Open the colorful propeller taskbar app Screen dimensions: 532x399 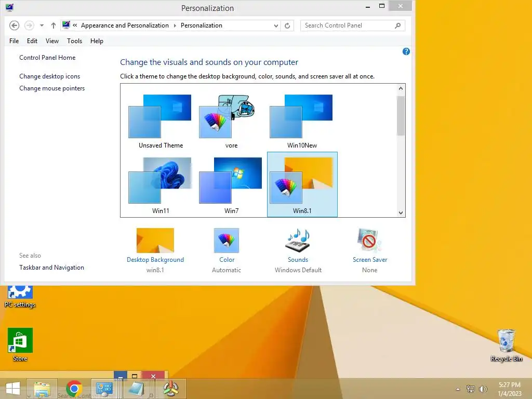[x=171, y=389]
